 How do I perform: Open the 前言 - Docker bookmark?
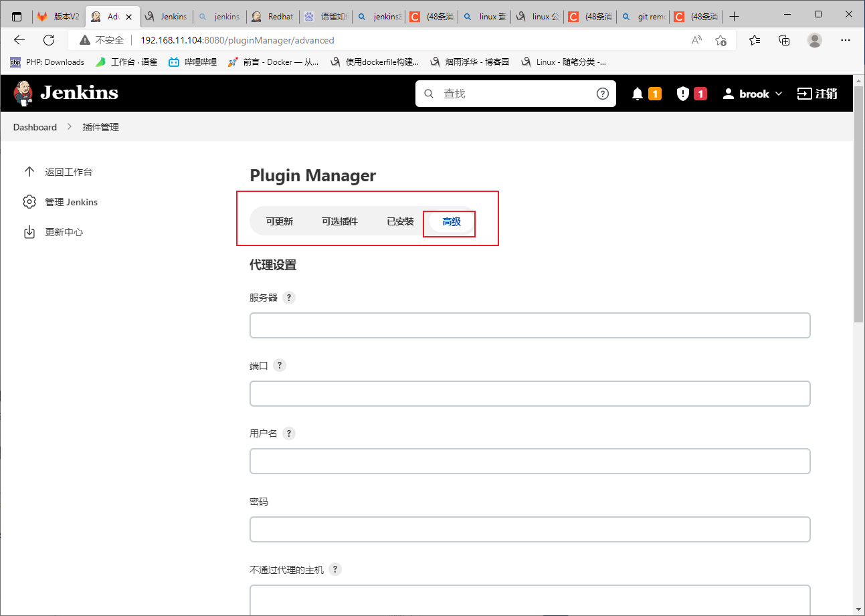coord(273,62)
